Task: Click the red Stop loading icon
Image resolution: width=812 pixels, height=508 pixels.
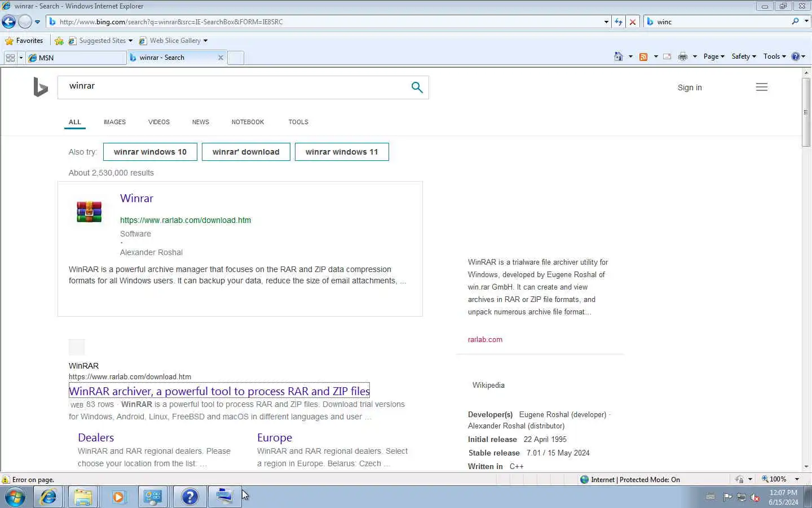Action: [x=633, y=22]
